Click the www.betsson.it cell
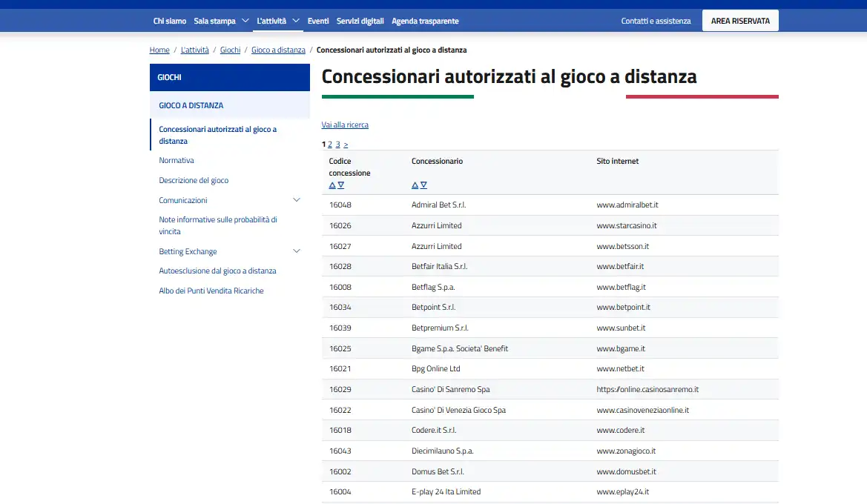This screenshot has height=504, width=867. coord(622,246)
